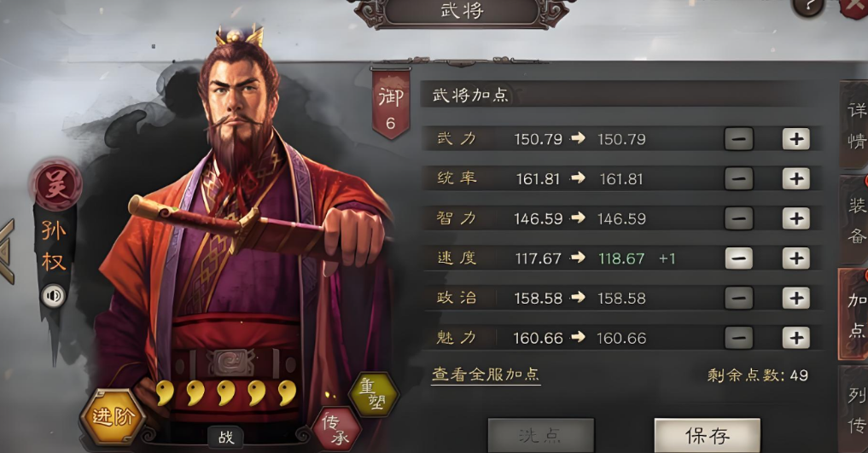Switch to the 详情 side tab

855,125
